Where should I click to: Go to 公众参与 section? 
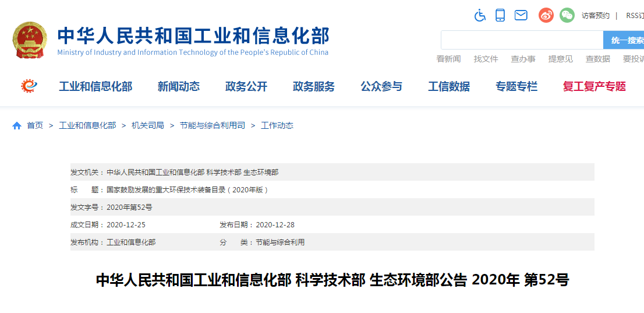point(381,87)
